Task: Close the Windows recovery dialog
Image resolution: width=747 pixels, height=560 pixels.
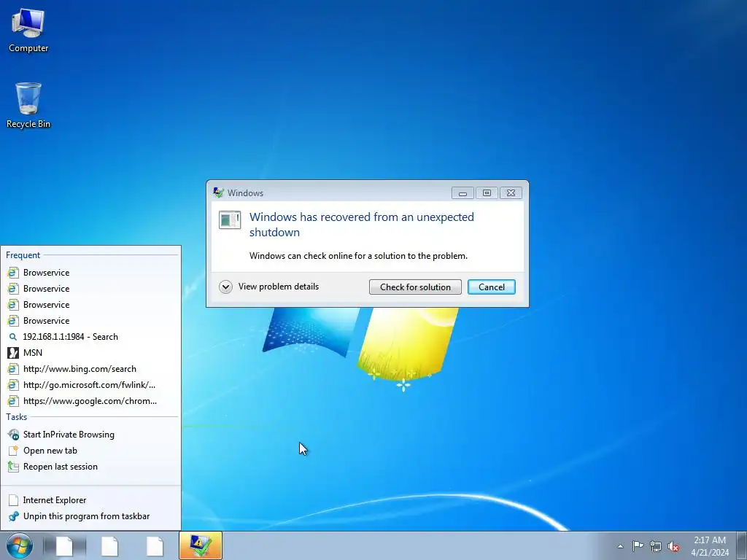Action: 511,192
